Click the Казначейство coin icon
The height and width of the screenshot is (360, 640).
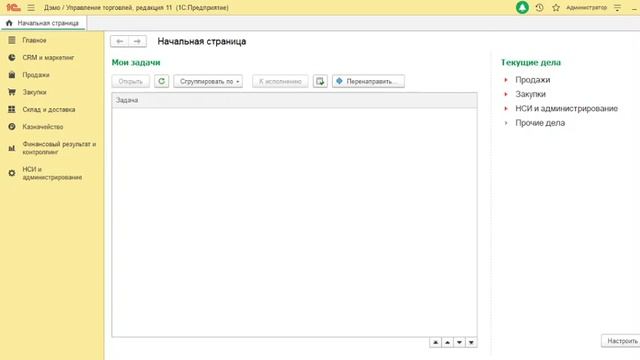pyautogui.click(x=12, y=127)
